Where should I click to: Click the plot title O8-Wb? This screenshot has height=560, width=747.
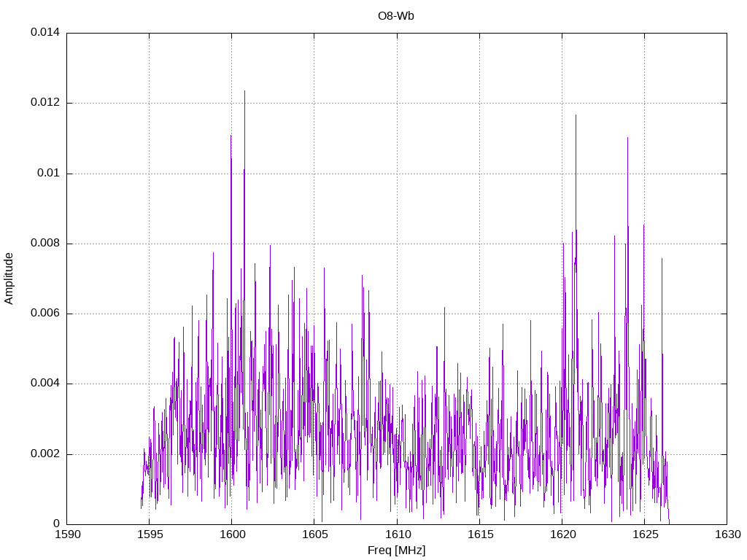click(x=396, y=16)
